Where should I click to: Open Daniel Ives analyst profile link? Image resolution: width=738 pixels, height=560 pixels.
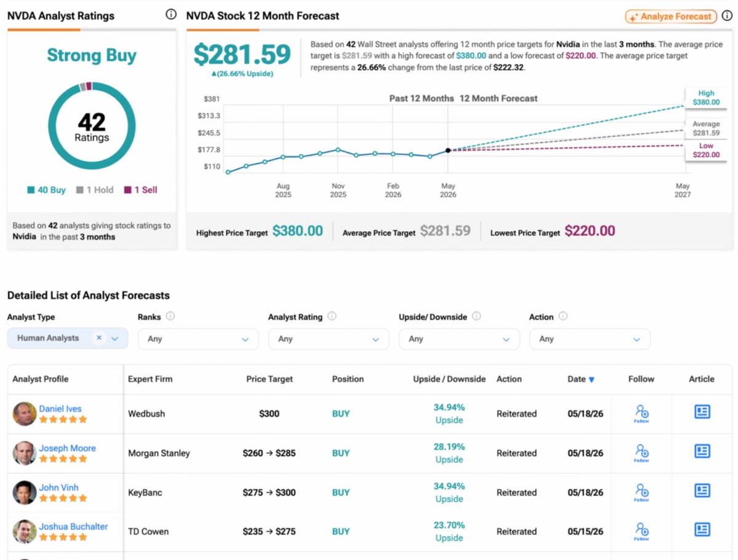[60, 409]
